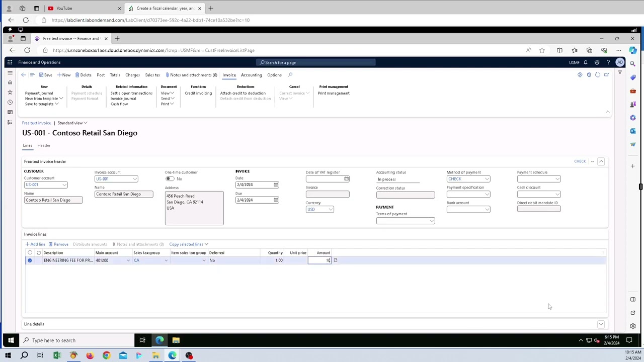
Task: Open Favorites star in left sidebar
Action: coord(10,93)
